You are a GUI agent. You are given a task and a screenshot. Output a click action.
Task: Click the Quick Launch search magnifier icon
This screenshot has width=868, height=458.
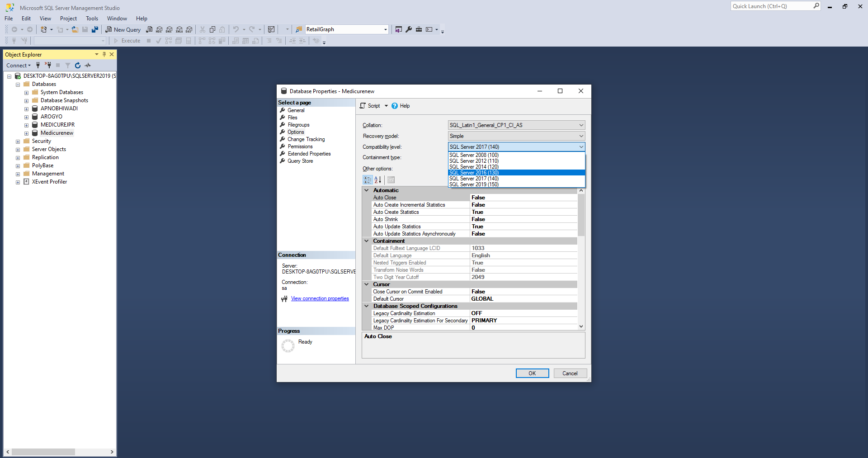[x=816, y=6]
